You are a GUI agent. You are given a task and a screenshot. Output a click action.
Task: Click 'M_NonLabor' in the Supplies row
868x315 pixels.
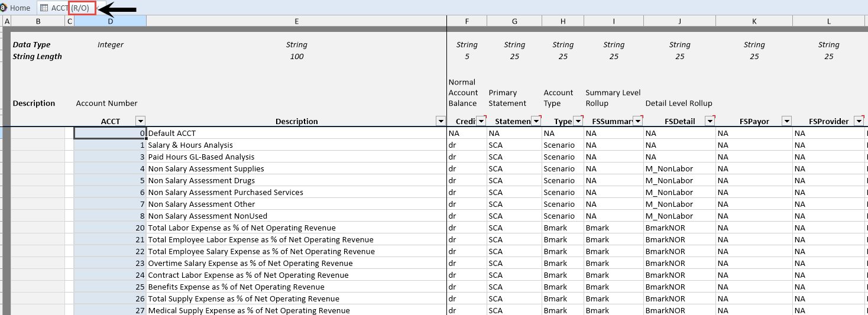[x=680, y=168]
